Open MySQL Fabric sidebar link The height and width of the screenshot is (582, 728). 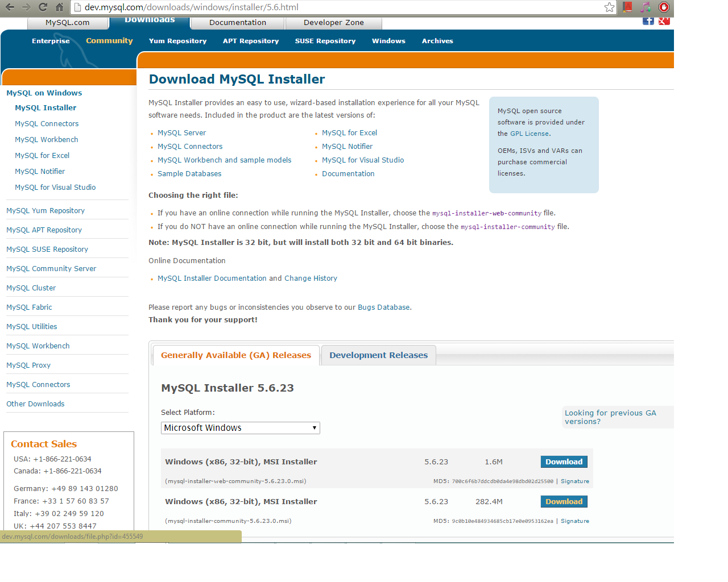(29, 307)
